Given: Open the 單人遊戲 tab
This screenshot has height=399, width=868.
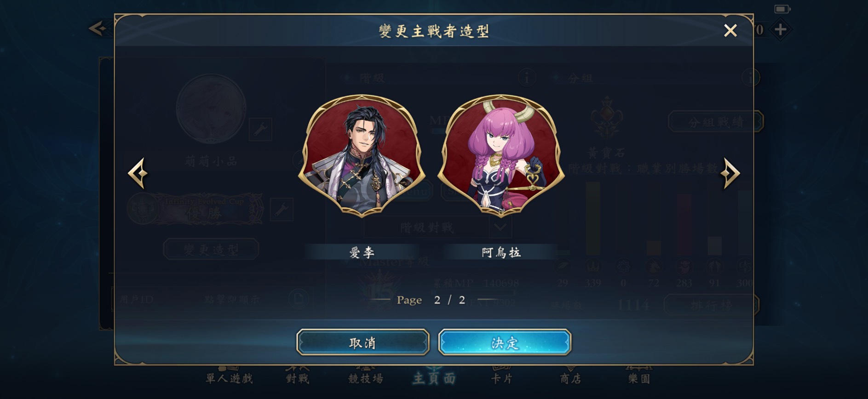Looking at the screenshot, I should click(229, 378).
